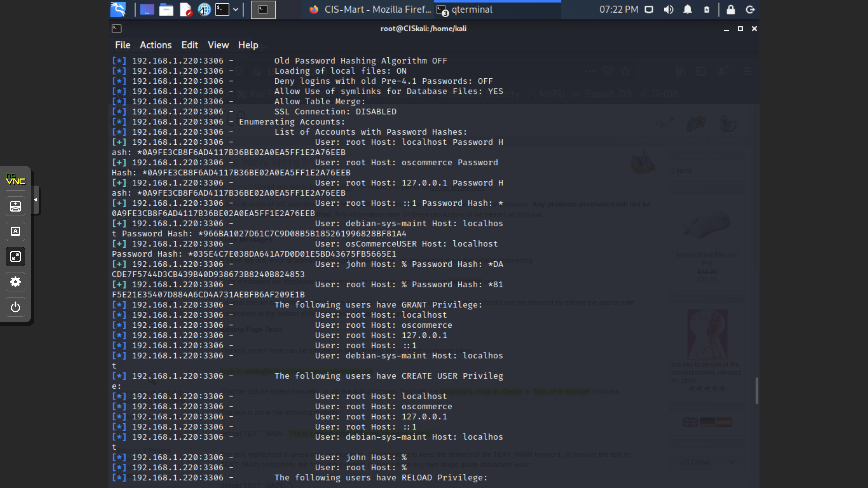Image resolution: width=868 pixels, height=488 pixels.
Task: Click the debian-sys-maint hash *966BA1027D61... line
Action: 259,234
